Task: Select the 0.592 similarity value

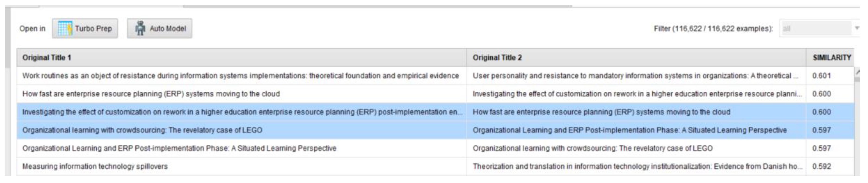Action: [821, 167]
